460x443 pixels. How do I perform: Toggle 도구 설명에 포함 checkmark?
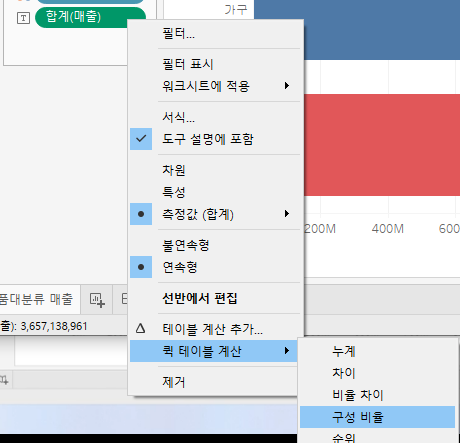pos(141,139)
